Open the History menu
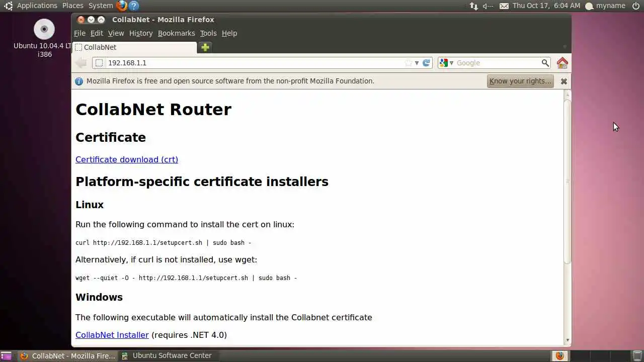The image size is (644, 362). [x=141, y=33]
